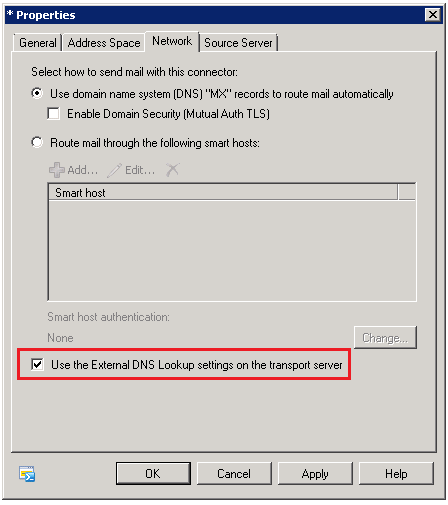Click the Exchange Management Shell script icon
This screenshot has width=448, height=505.
click(27, 474)
